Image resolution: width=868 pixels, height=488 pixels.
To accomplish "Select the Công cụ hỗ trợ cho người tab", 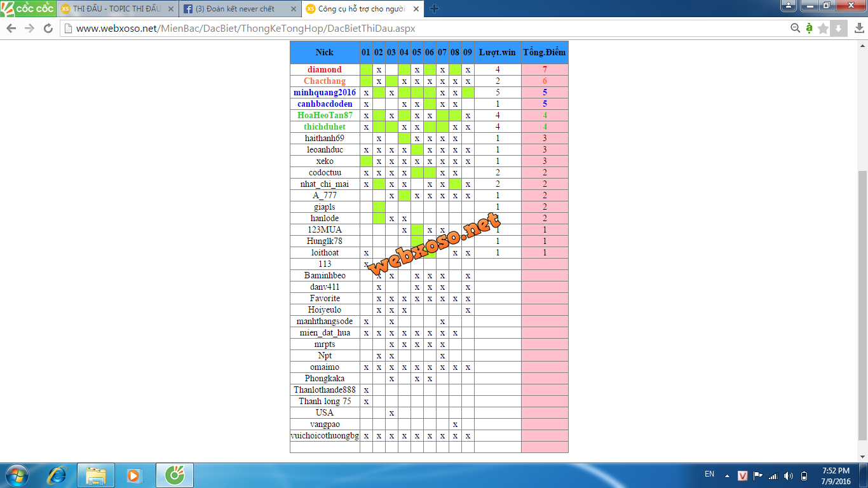I will pyautogui.click(x=363, y=9).
